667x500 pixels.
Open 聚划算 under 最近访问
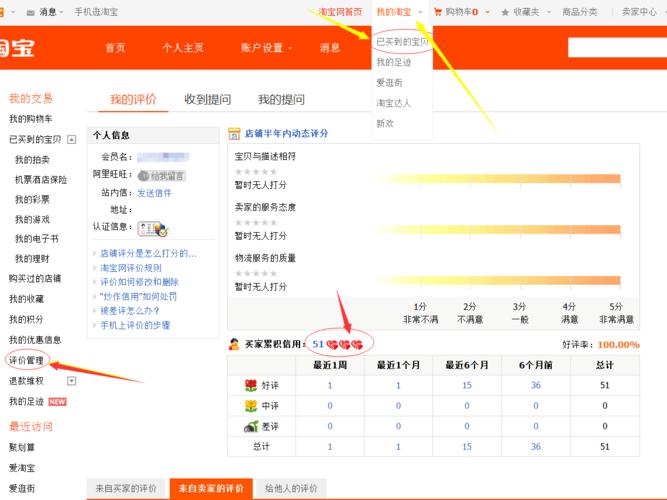click(x=22, y=448)
